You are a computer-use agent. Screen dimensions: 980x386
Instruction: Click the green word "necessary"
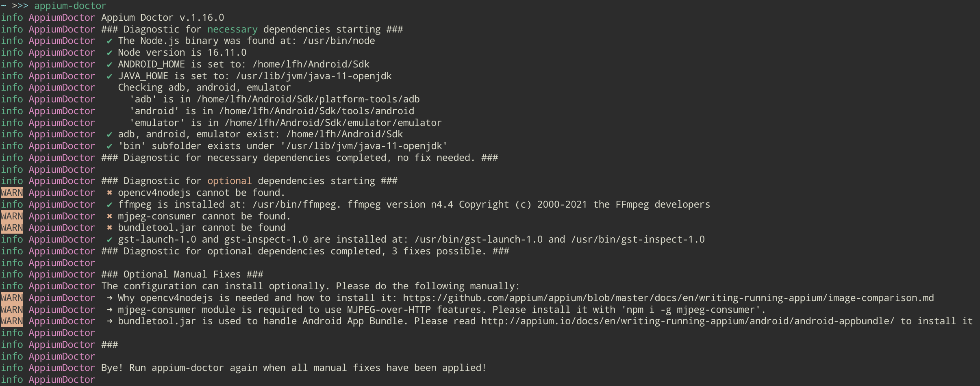tap(232, 30)
